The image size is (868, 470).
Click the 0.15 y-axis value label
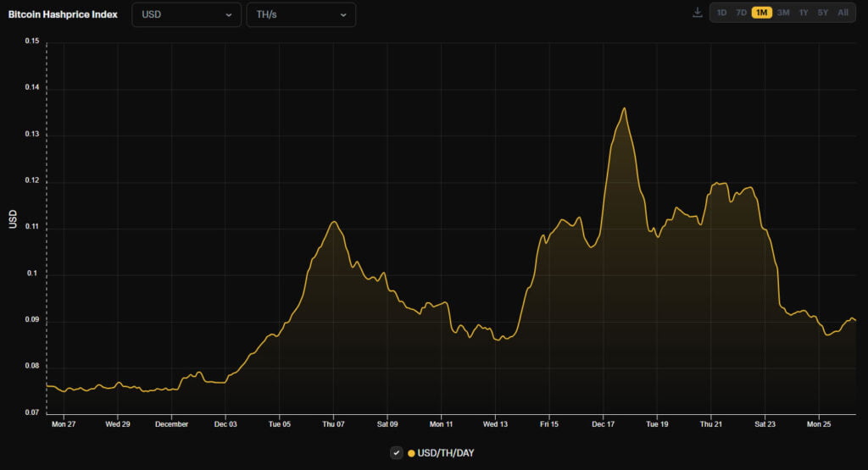31,41
